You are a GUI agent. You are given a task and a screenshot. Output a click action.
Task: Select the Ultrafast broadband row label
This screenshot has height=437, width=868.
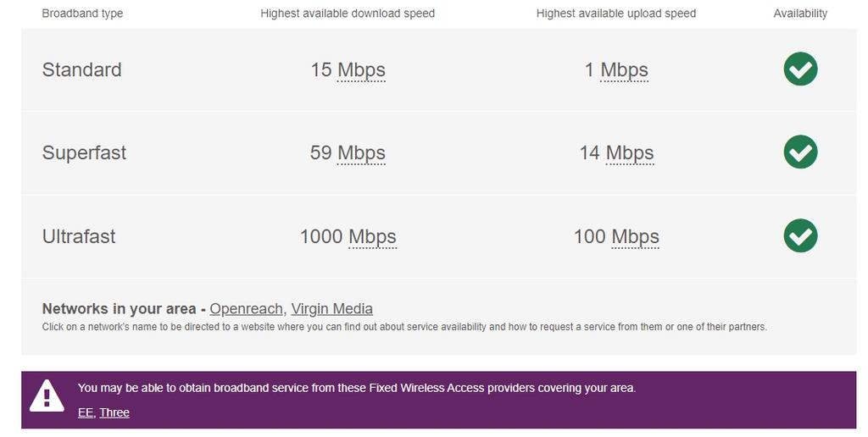pos(79,236)
